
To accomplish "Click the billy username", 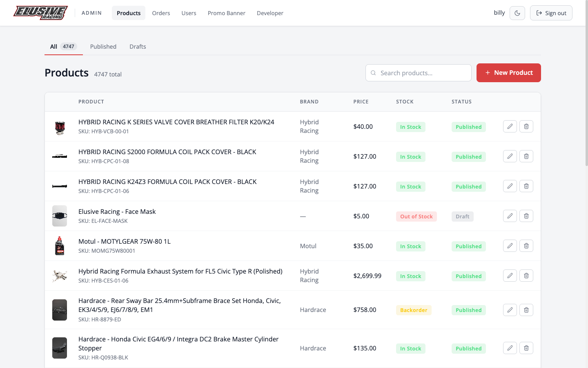I will pos(499,13).
